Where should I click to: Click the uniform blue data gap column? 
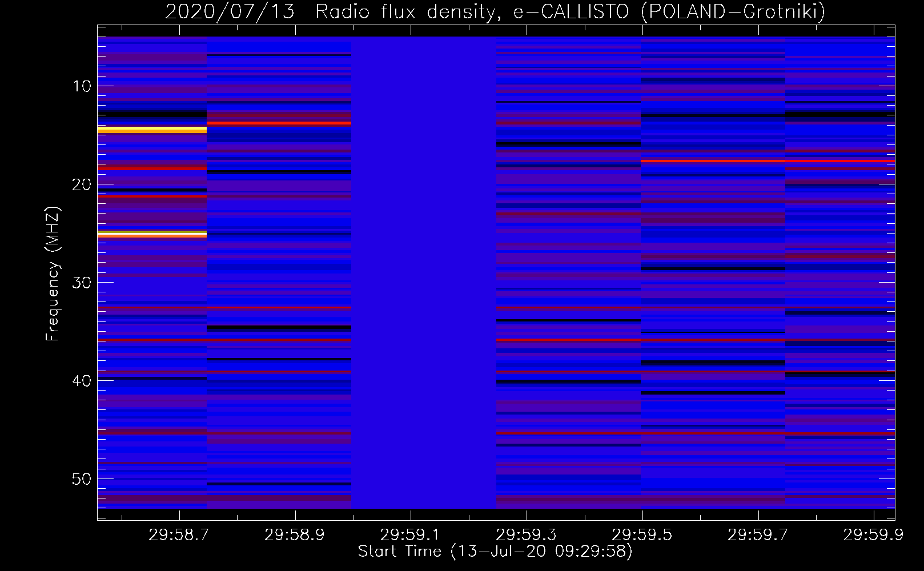[x=424, y=272]
